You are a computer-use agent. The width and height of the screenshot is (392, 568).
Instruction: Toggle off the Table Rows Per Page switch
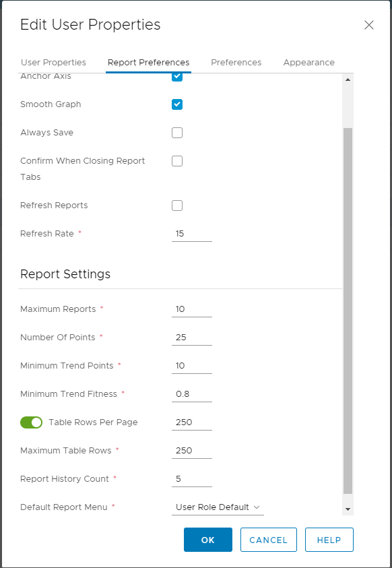pyautogui.click(x=31, y=422)
